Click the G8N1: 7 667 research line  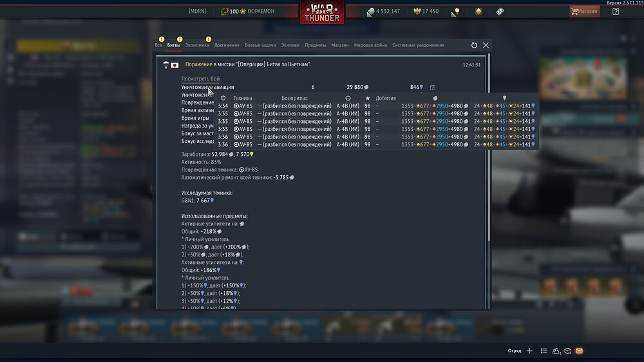pos(198,200)
